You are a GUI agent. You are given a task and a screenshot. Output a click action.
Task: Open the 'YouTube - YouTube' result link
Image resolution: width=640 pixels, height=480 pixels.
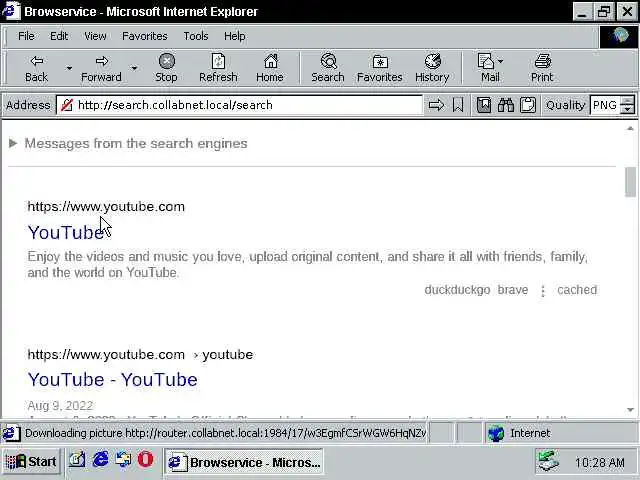point(113,380)
